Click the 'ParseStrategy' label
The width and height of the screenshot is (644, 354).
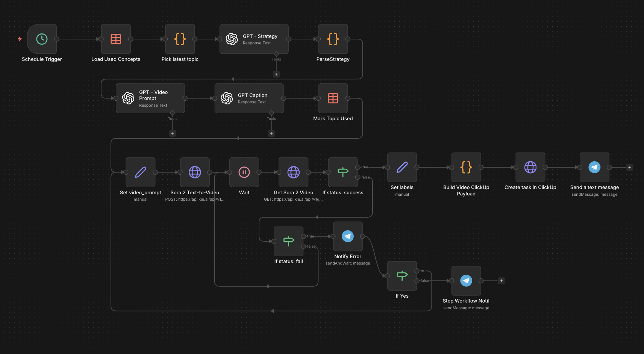click(x=333, y=59)
